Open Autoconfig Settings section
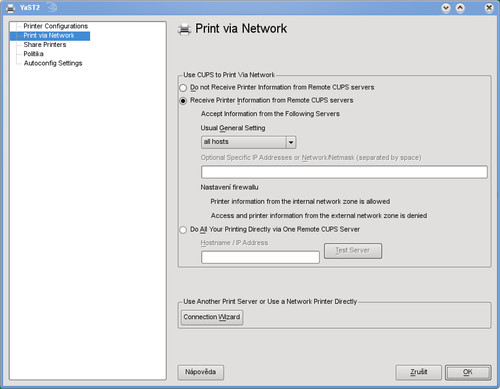Viewport: 500px width, 389px height. 53,63
